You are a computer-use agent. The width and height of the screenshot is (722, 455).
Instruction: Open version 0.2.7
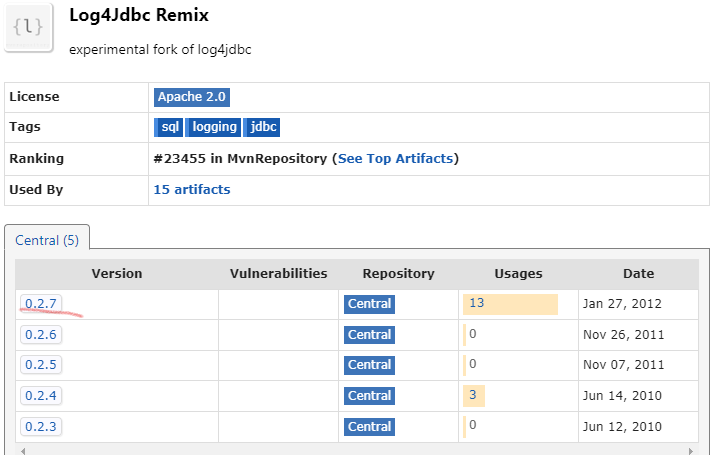(x=41, y=304)
